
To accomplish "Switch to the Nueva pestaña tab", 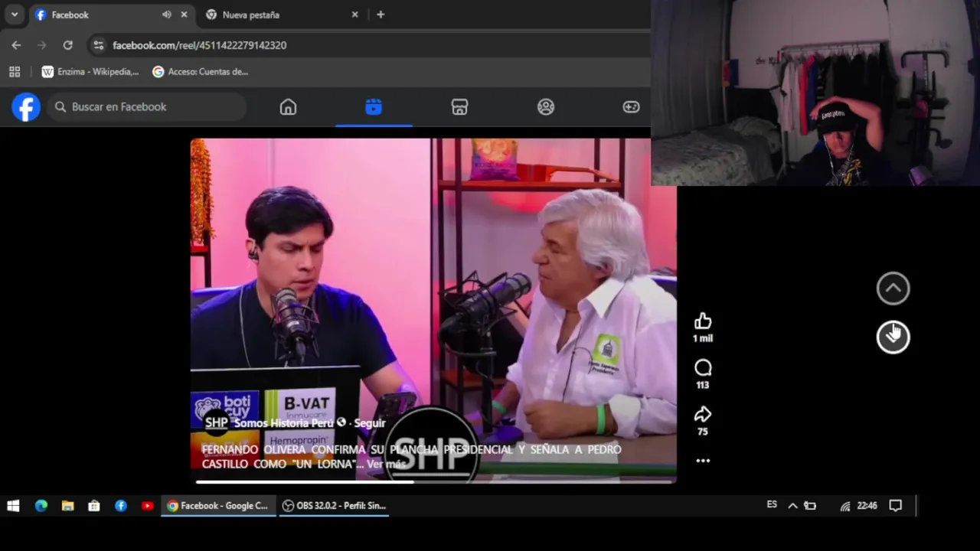I will coord(283,15).
